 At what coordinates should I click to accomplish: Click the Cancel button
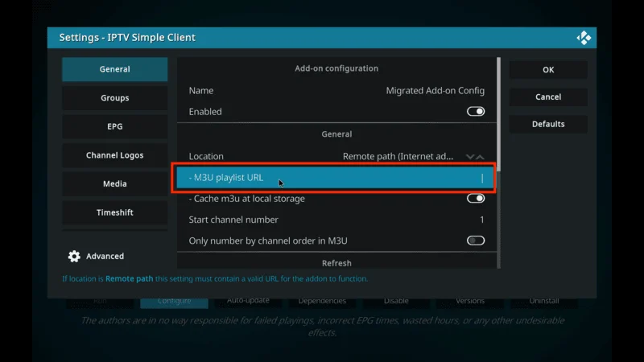[x=548, y=97]
